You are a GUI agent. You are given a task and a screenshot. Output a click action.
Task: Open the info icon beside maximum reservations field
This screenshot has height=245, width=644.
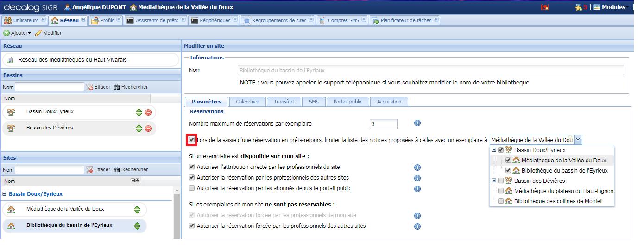417,123
